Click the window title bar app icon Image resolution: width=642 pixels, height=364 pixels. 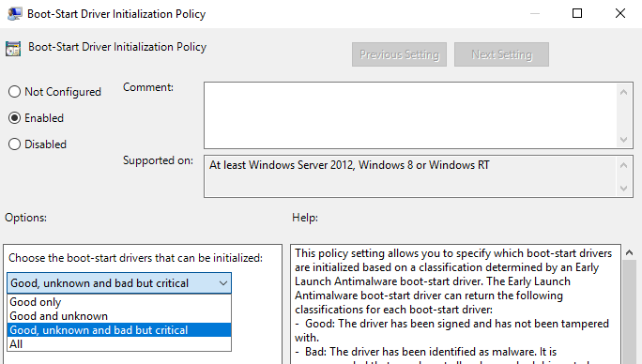click(x=15, y=13)
